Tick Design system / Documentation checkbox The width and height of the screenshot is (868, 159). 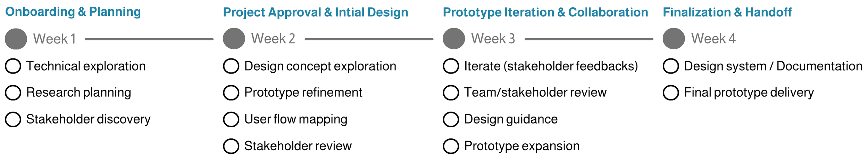671,66
